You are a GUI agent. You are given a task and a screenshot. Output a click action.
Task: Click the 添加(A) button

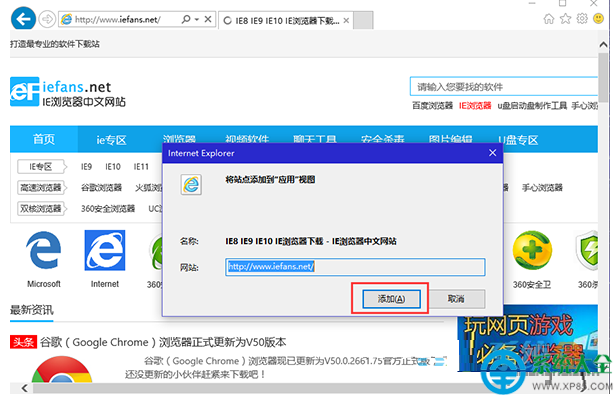click(391, 299)
